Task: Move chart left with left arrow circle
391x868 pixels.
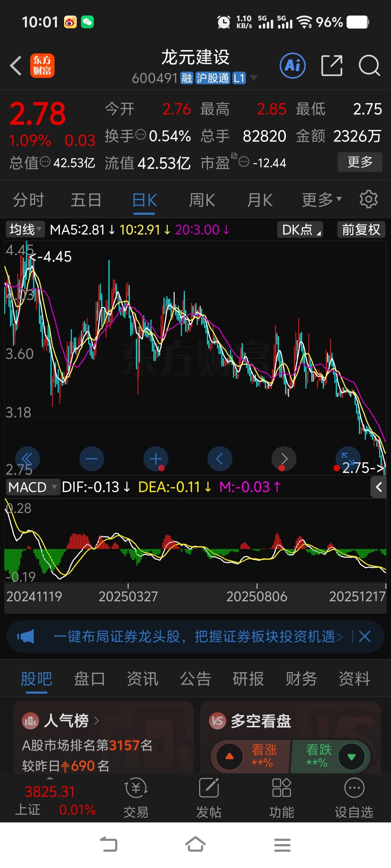Action: click(x=220, y=459)
